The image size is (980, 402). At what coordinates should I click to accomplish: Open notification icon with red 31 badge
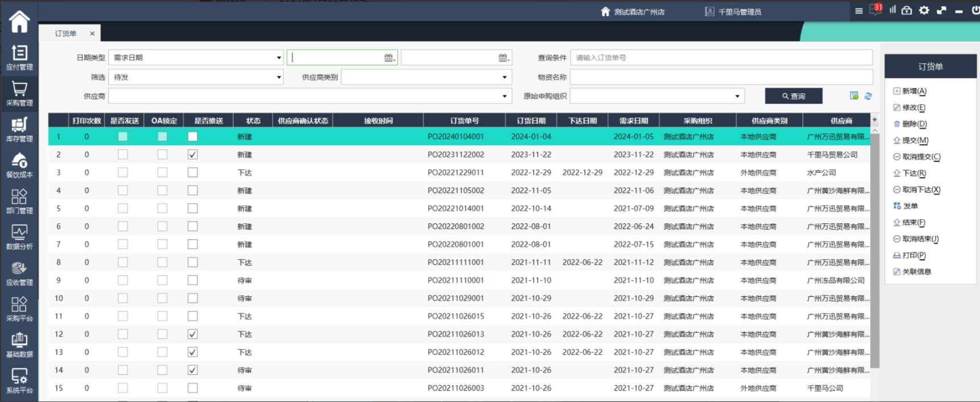pos(875,10)
